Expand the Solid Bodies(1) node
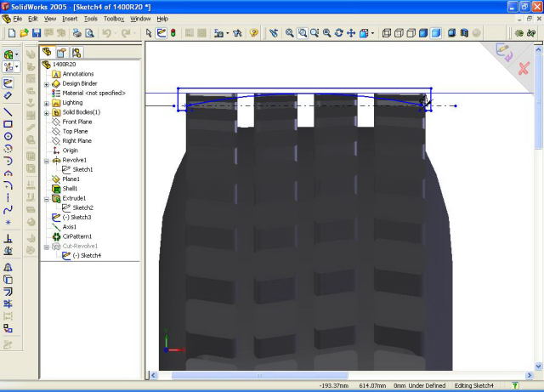The height and width of the screenshot is (392, 544). 47,112
